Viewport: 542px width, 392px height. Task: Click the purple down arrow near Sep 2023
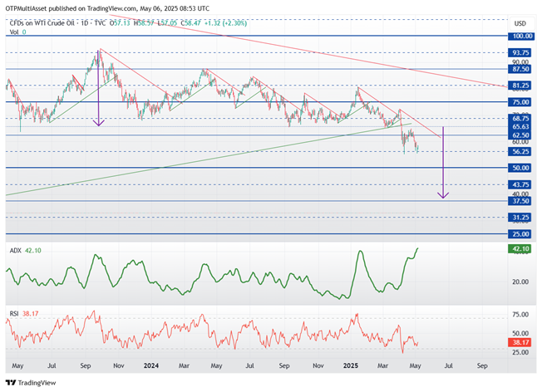(x=99, y=88)
